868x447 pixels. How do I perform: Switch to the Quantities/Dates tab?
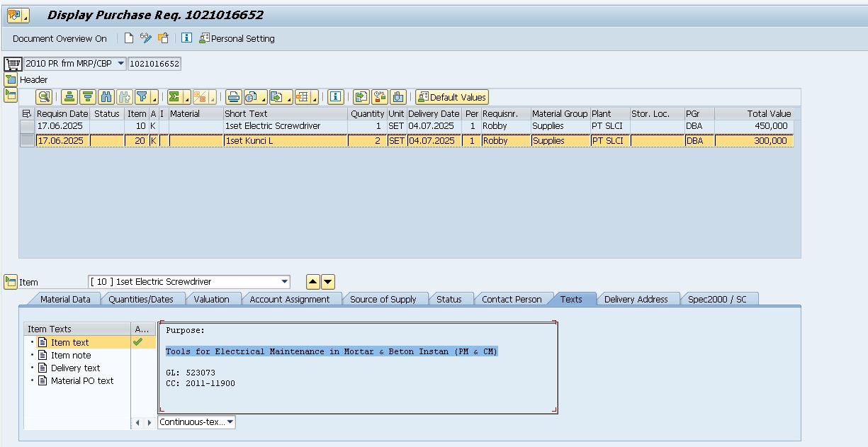(x=140, y=299)
